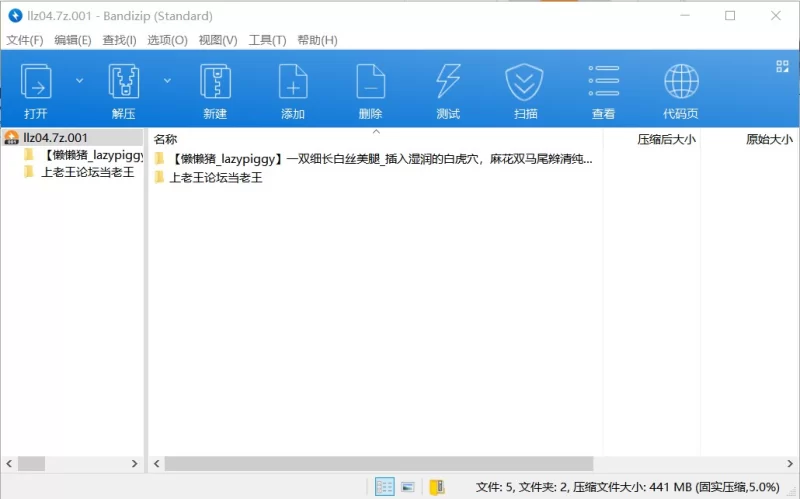The height and width of the screenshot is (499, 800).
Task: Open the dropdown arrow next to 解压
Action: pos(167,81)
